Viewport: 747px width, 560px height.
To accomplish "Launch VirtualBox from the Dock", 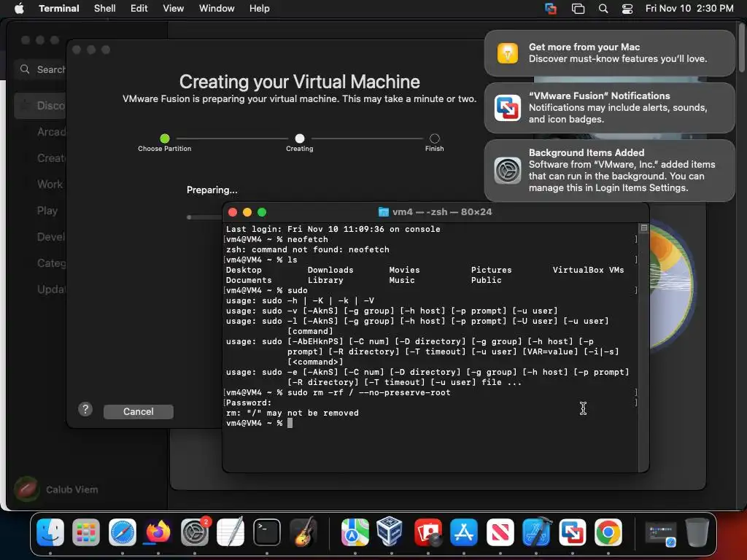I will (x=391, y=532).
